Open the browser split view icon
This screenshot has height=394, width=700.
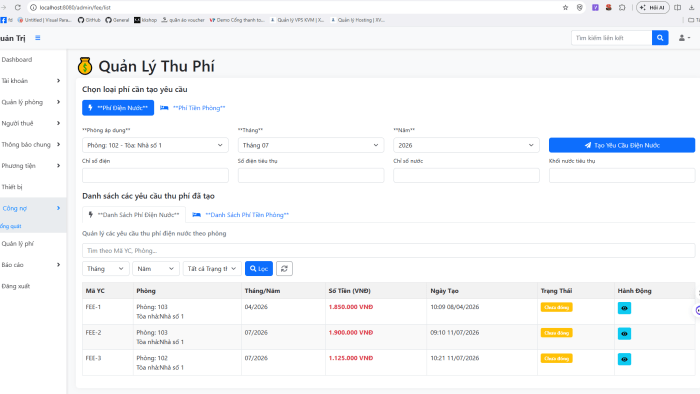678,7
